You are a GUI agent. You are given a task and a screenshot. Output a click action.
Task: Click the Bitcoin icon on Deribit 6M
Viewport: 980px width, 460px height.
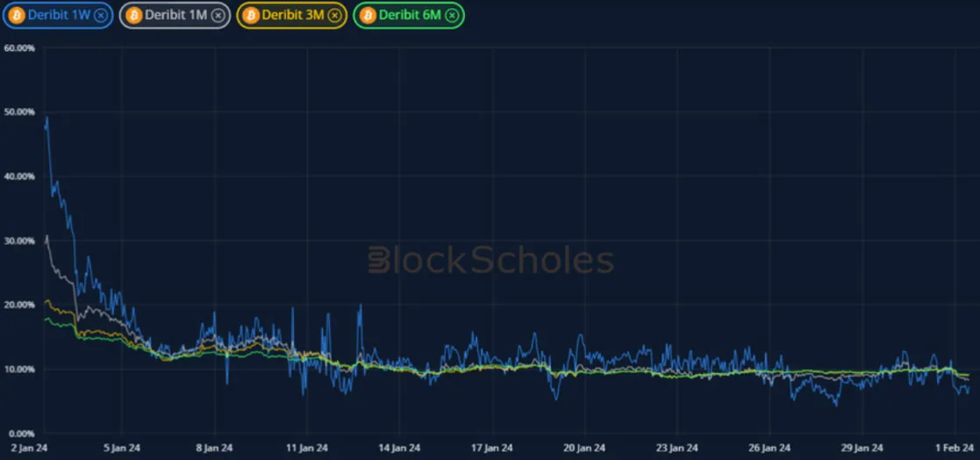[x=368, y=16]
